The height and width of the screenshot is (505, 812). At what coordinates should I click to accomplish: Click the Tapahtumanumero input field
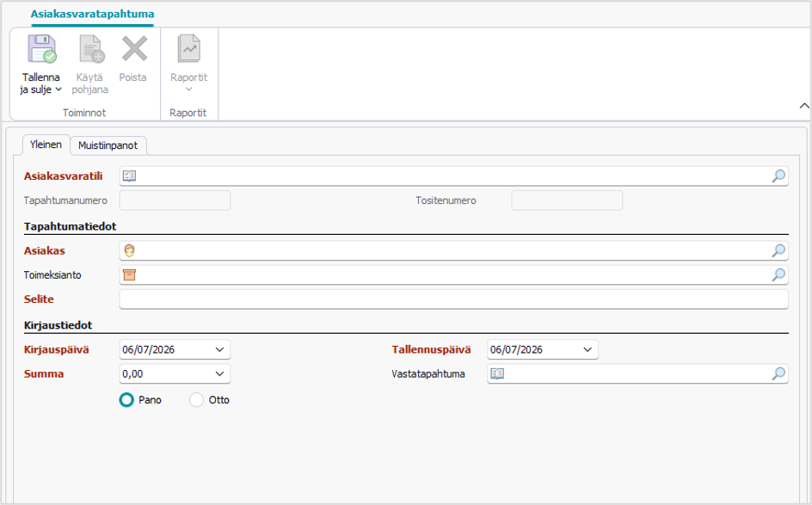pos(175,200)
